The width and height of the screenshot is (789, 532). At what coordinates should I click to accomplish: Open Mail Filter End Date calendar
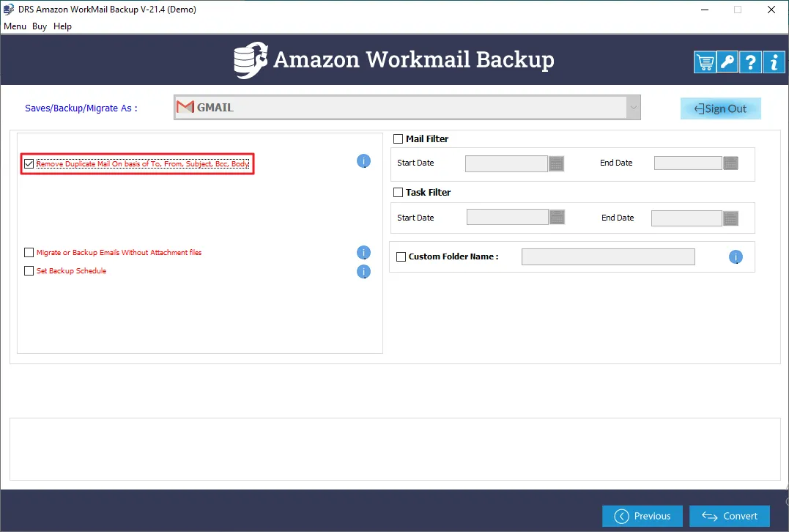coord(730,163)
